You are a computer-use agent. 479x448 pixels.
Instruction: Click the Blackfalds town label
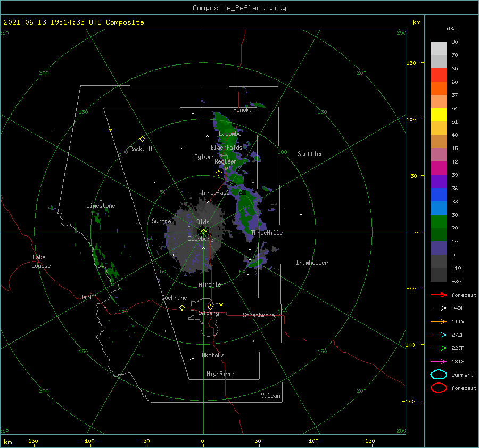tap(226, 148)
